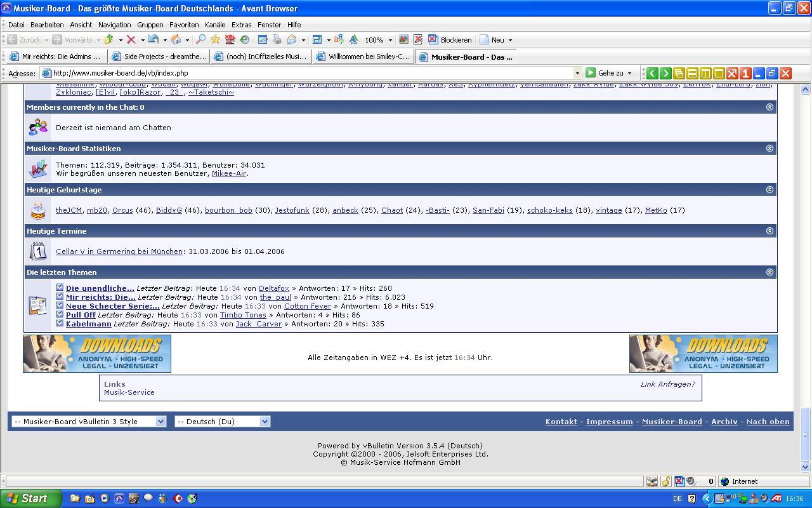Toggle the blocked-content icon beside Blockieren
The image size is (812, 508).
pos(418,39)
